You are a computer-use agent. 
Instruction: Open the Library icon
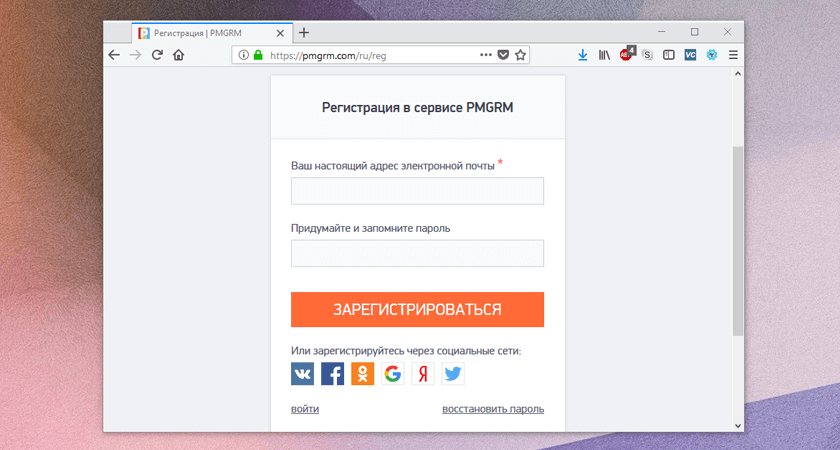(x=604, y=55)
